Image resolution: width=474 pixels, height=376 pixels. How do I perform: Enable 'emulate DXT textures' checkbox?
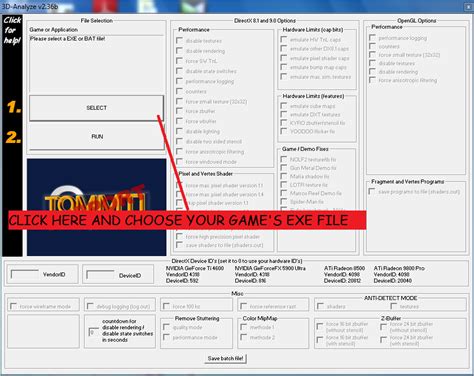(284, 114)
